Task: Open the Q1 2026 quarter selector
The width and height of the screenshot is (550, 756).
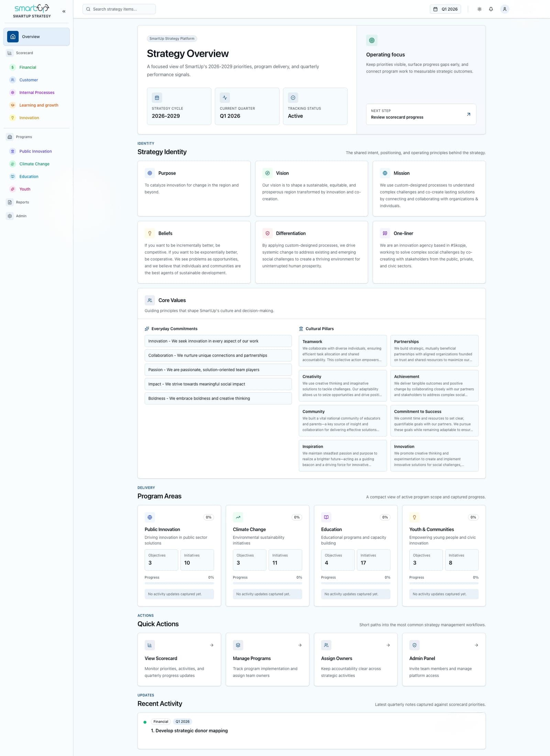Action: pos(445,9)
